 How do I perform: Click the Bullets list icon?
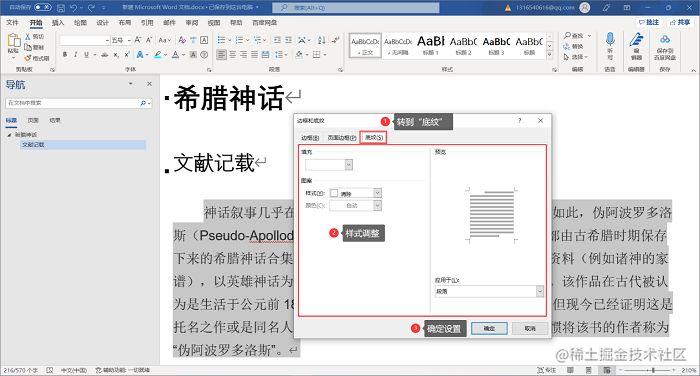point(221,40)
